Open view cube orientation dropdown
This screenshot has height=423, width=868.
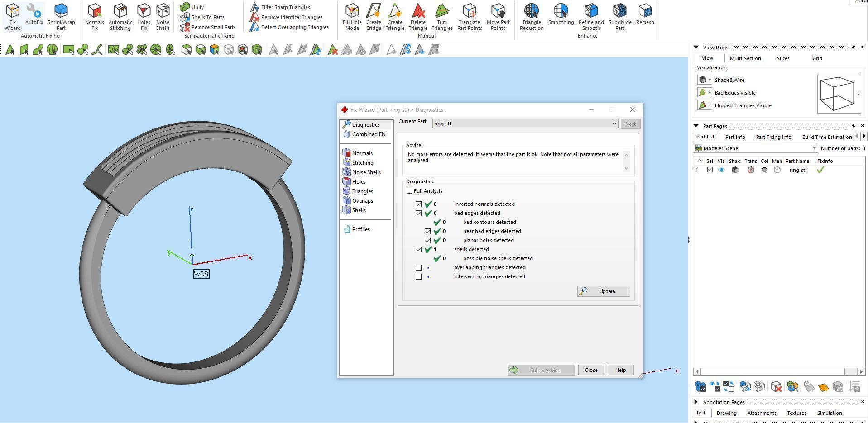858,94
